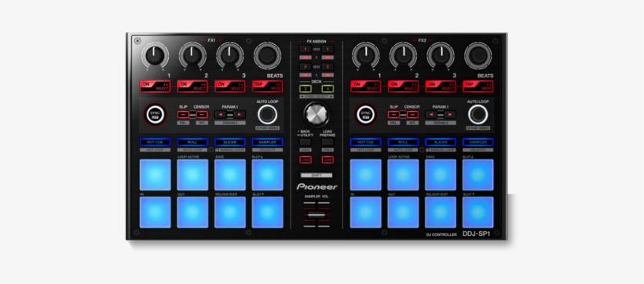Screen dimensions: 644x284
Task: Select SAMPLER mode on left deck
Action: [267, 142]
